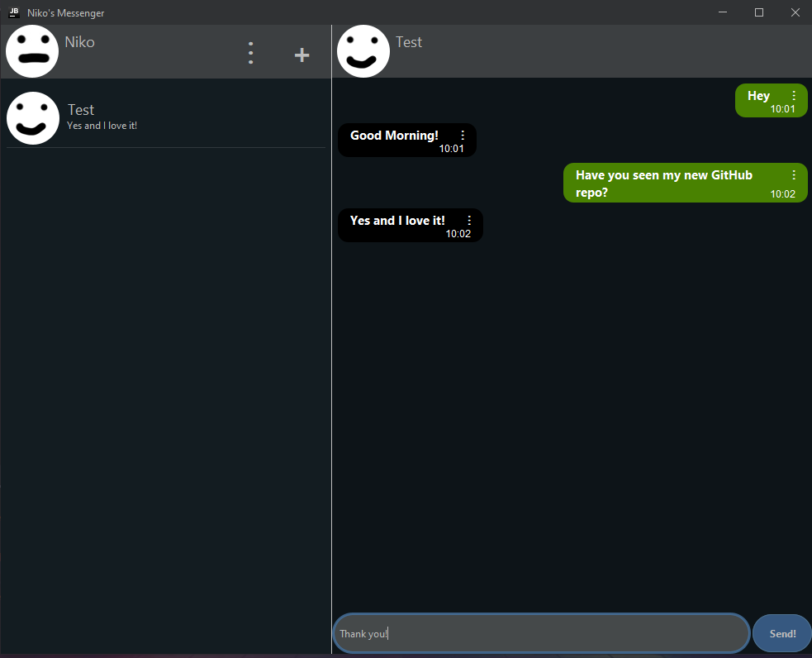The width and height of the screenshot is (812, 658).
Task: Click the 10:01 timestamp under "Hey"
Action: click(x=782, y=109)
